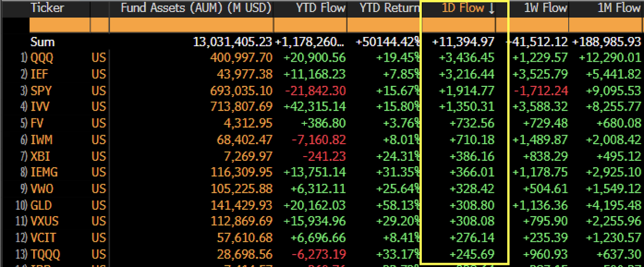Select the XBI ticker
The width and height of the screenshot is (644, 267).
(39, 157)
